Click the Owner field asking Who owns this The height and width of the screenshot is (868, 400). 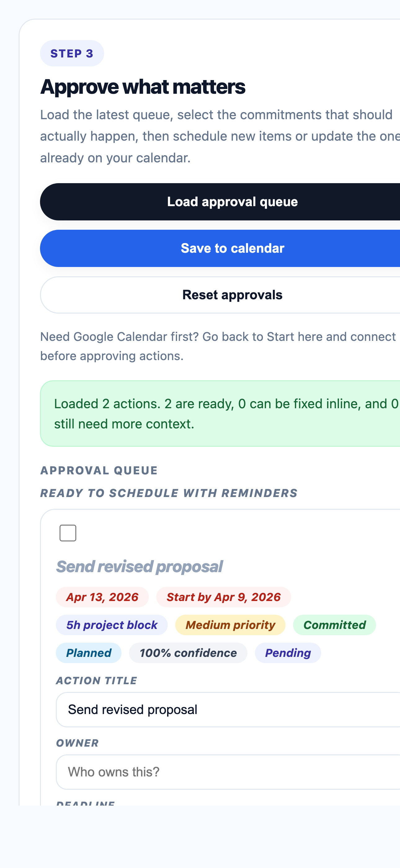tap(202, 772)
